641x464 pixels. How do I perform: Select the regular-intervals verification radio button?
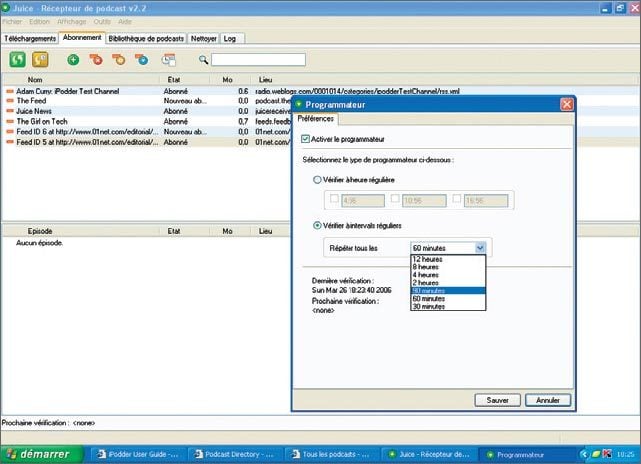pyautogui.click(x=318, y=226)
